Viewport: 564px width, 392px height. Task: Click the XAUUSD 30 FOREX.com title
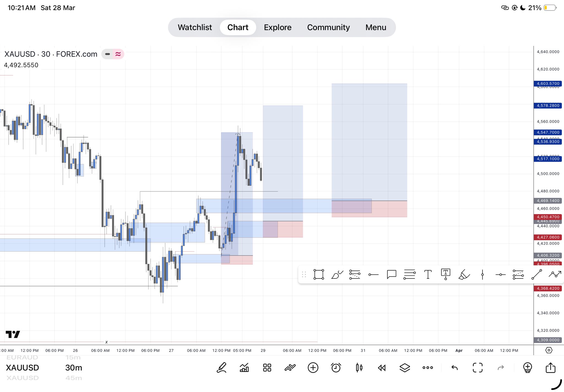(x=51, y=54)
